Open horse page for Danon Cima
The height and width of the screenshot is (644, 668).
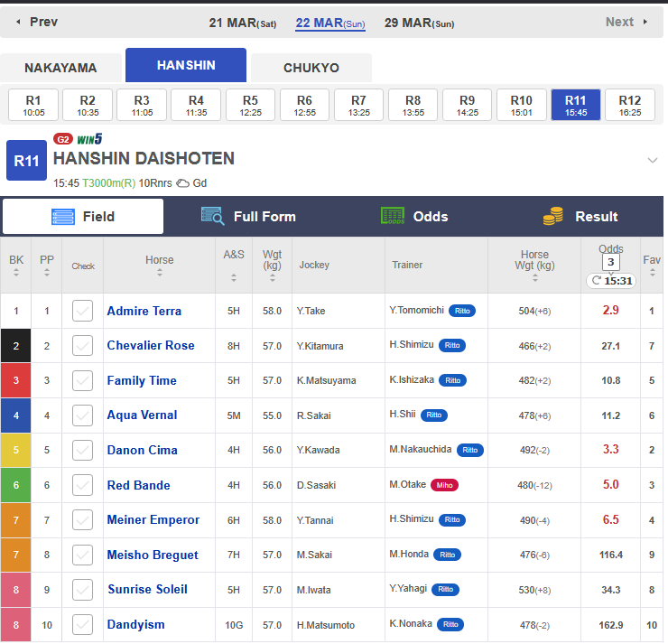point(143,450)
